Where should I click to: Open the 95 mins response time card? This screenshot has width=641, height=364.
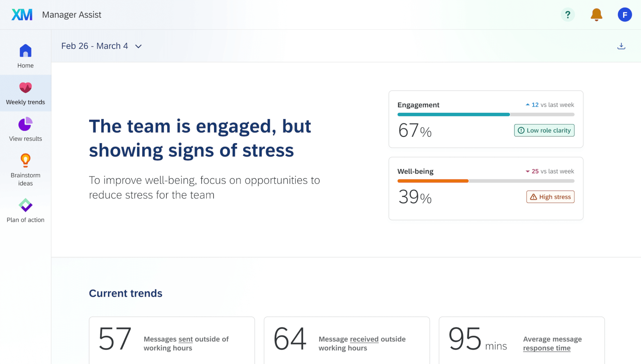pos(522,341)
